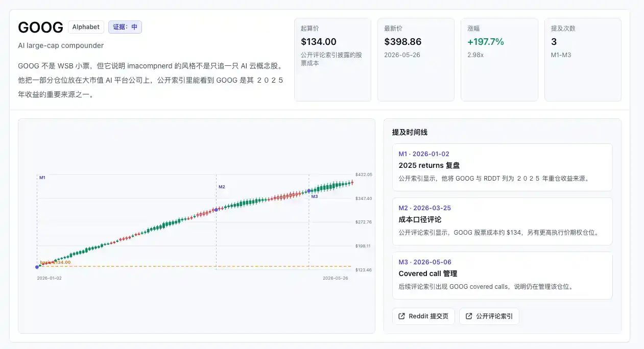Click the 最新价 $398.86 value
The image size is (644, 349).
click(x=403, y=42)
